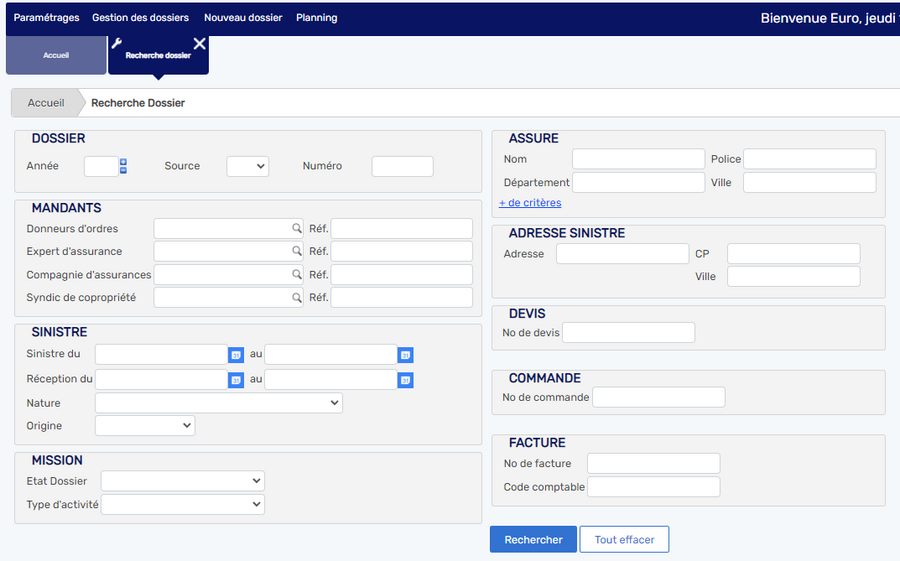900x561 pixels.
Task: Click the No de facture input field
Action: pos(653,463)
